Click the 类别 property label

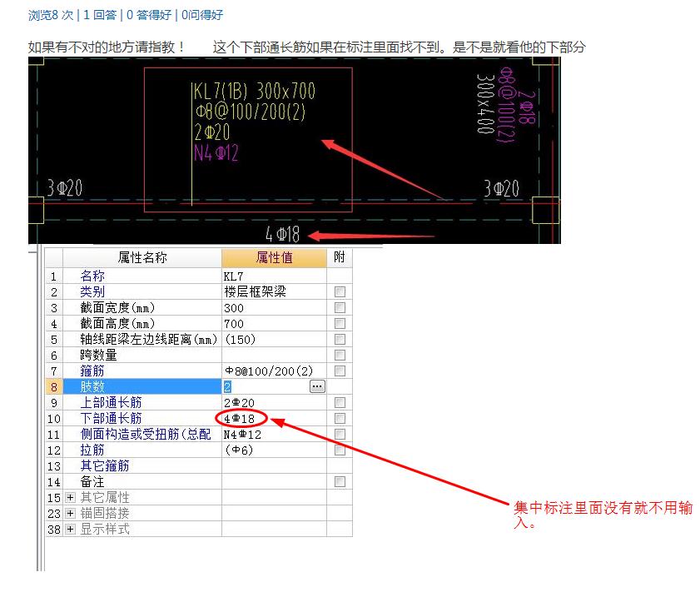[x=92, y=292]
